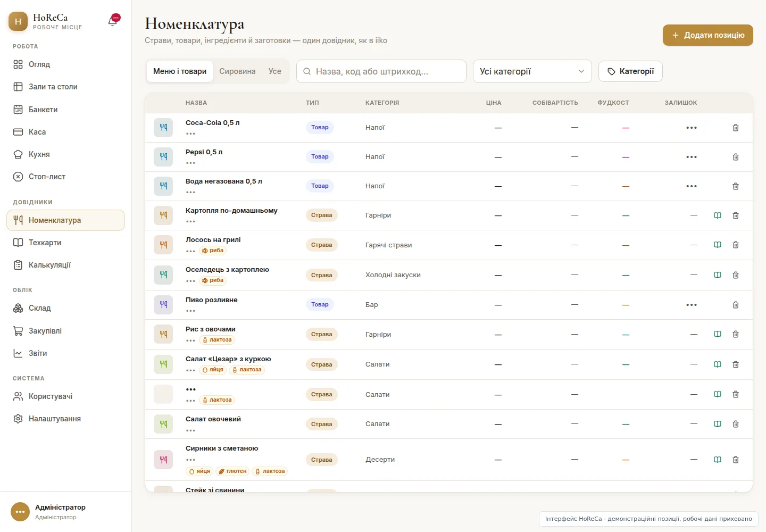Open the Склад section
766x532 pixels.
click(65, 308)
